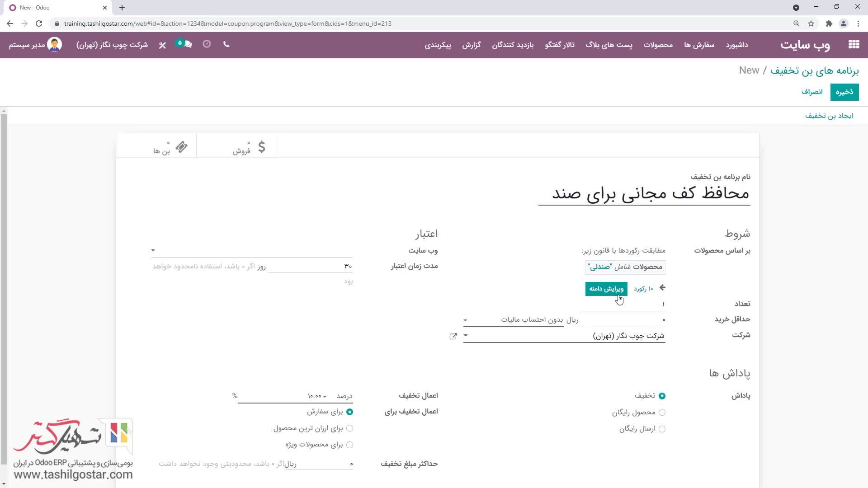Image resolution: width=868 pixels, height=488 pixels.
Task: Click the Save button
Action: point(844,92)
